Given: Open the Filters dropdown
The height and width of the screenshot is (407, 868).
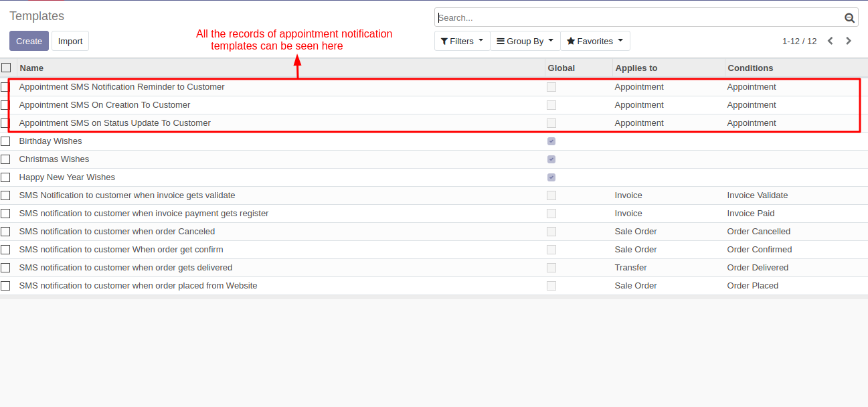Looking at the screenshot, I should tap(462, 42).
